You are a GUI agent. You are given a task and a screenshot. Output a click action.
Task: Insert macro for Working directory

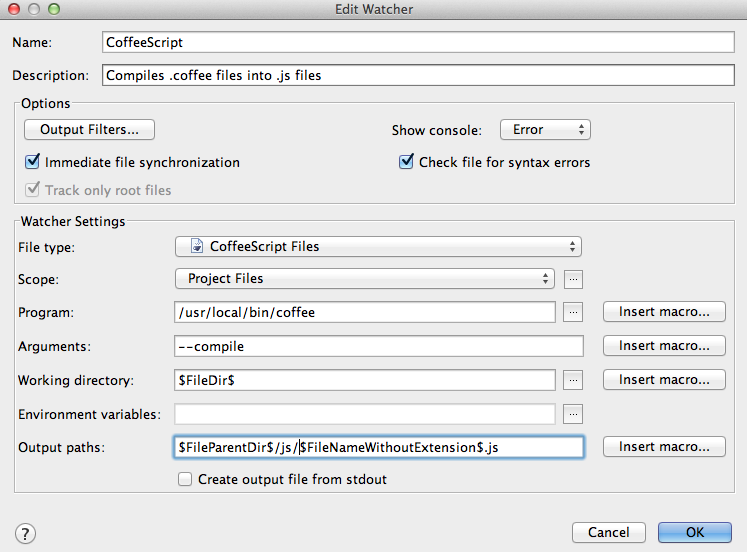click(664, 380)
